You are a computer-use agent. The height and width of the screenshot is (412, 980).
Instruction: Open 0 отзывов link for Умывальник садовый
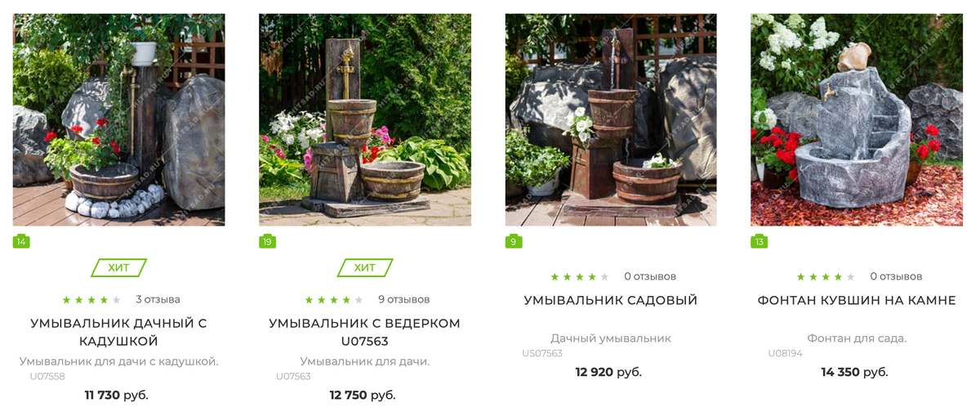(x=650, y=276)
